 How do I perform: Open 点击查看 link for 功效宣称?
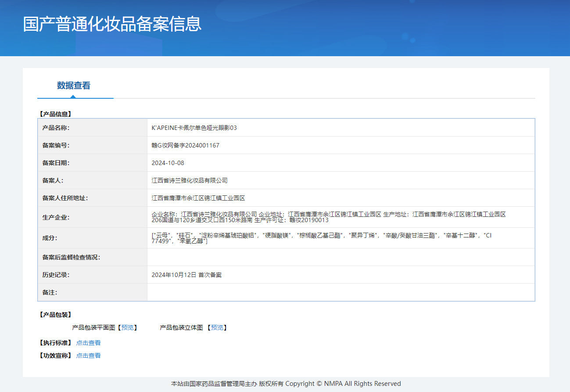pyautogui.click(x=88, y=356)
